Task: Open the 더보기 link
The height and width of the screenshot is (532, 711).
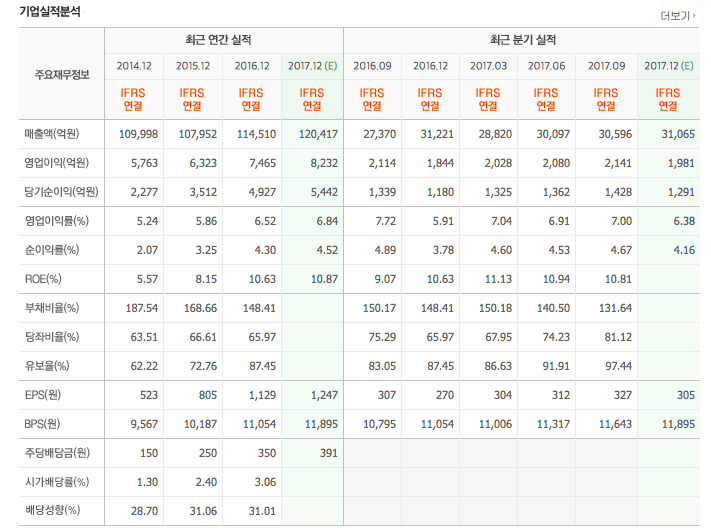Action: tap(677, 16)
